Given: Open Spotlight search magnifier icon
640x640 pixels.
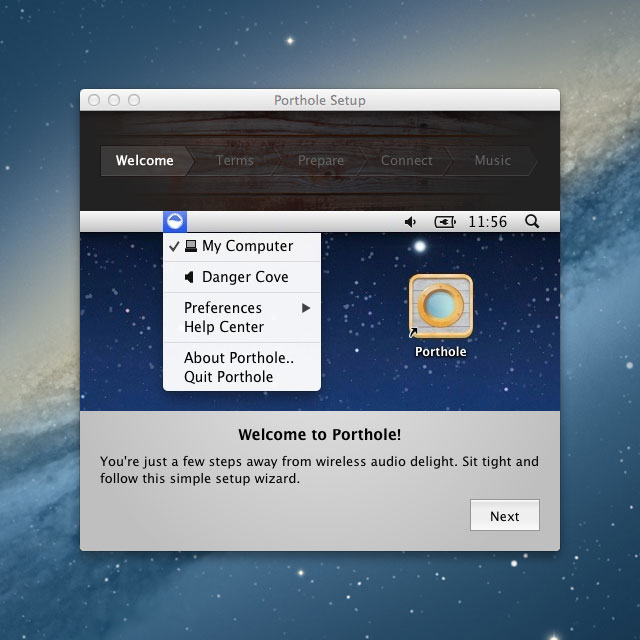Looking at the screenshot, I should [x=532, y=222].
